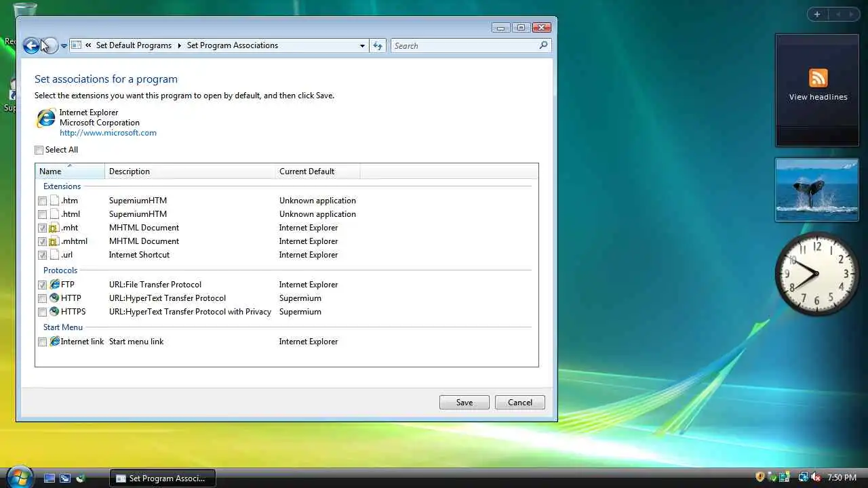Screen dimensions: 868x488
Task: Check the .htm extension checkbox
Action: 43,201
